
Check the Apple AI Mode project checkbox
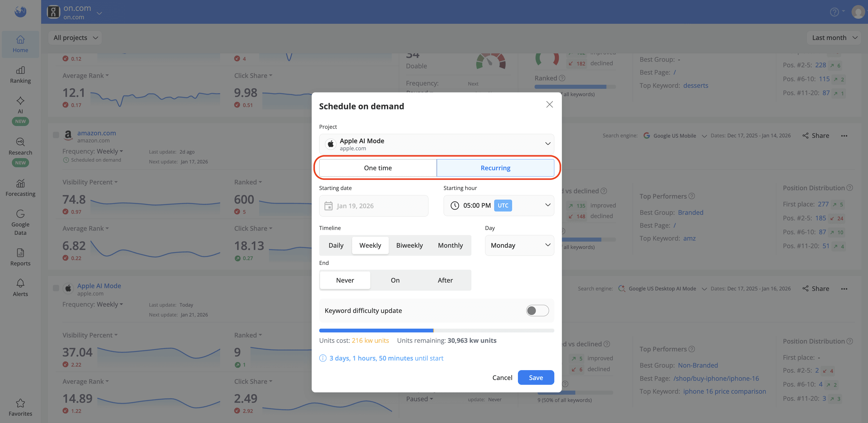coord(56,288)
